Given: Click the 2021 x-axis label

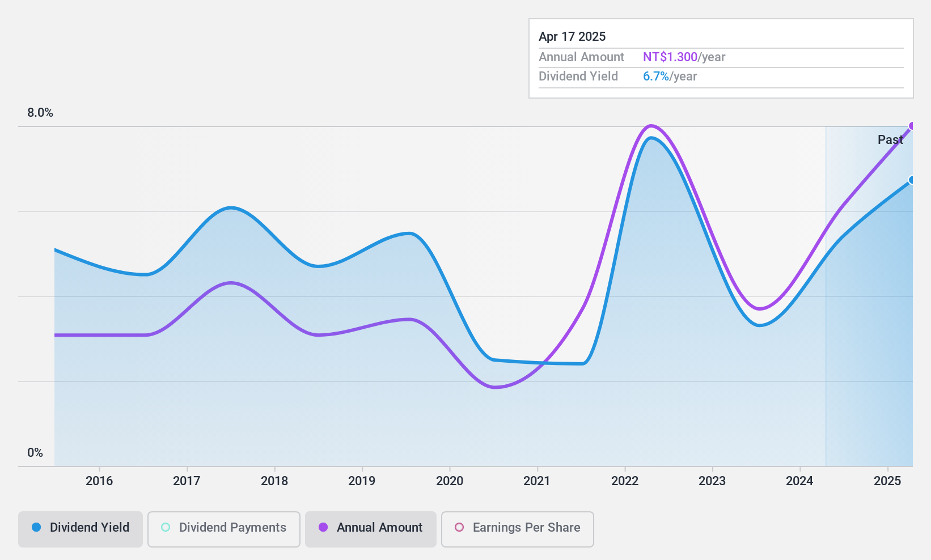Looking at the screenshot, I should point(537,481).
